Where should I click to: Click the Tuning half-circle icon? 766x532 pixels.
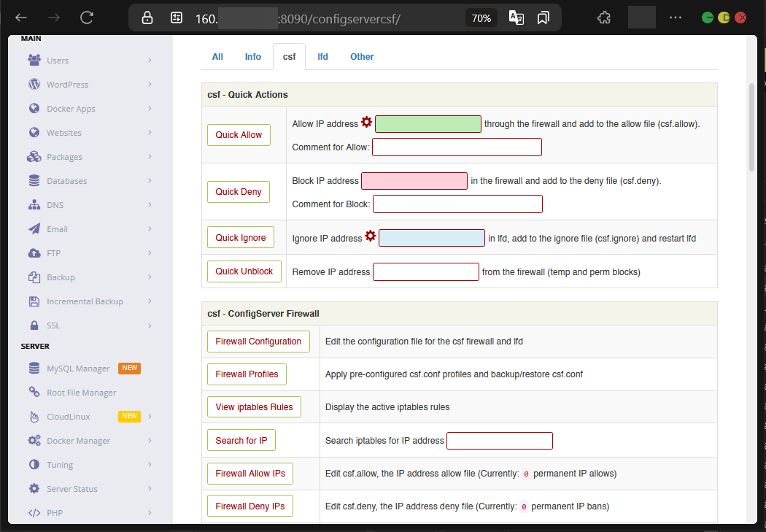click(34, 465)
